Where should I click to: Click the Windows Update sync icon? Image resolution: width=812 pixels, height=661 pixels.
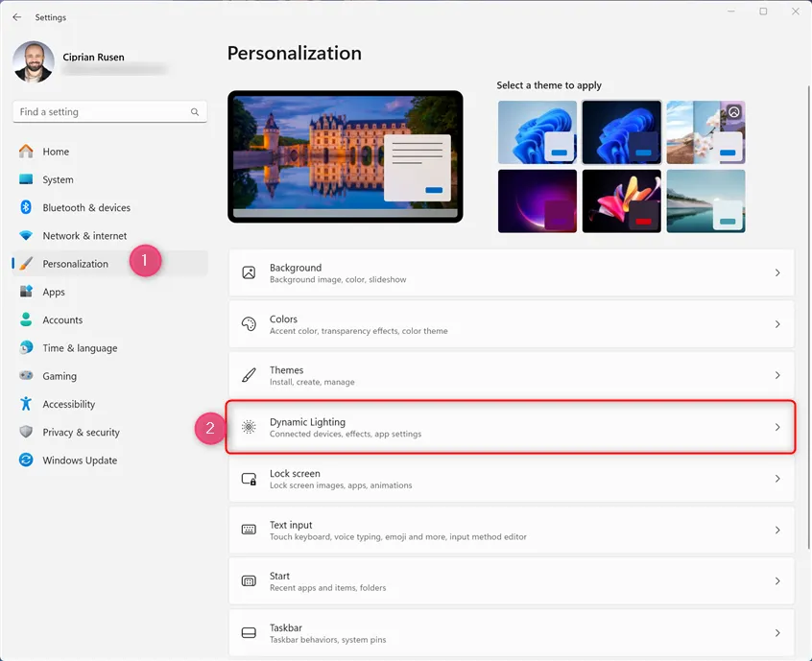26,460
